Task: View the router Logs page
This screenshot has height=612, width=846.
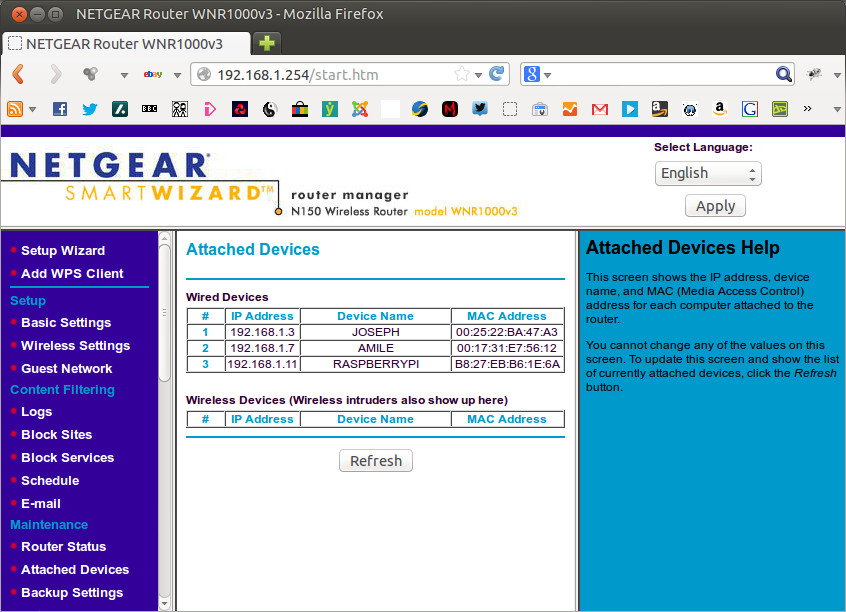Action: coord(37,412)
